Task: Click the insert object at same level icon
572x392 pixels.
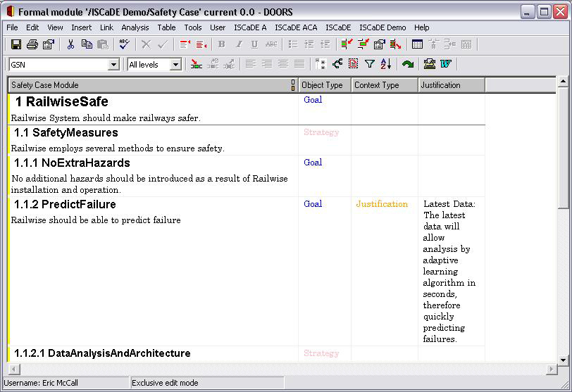Action: point(347,44)
